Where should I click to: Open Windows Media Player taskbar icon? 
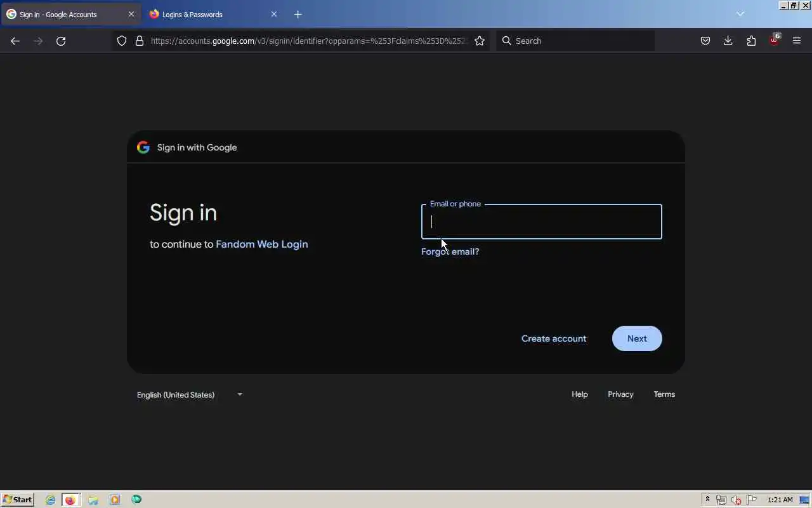tap(115, 500)
